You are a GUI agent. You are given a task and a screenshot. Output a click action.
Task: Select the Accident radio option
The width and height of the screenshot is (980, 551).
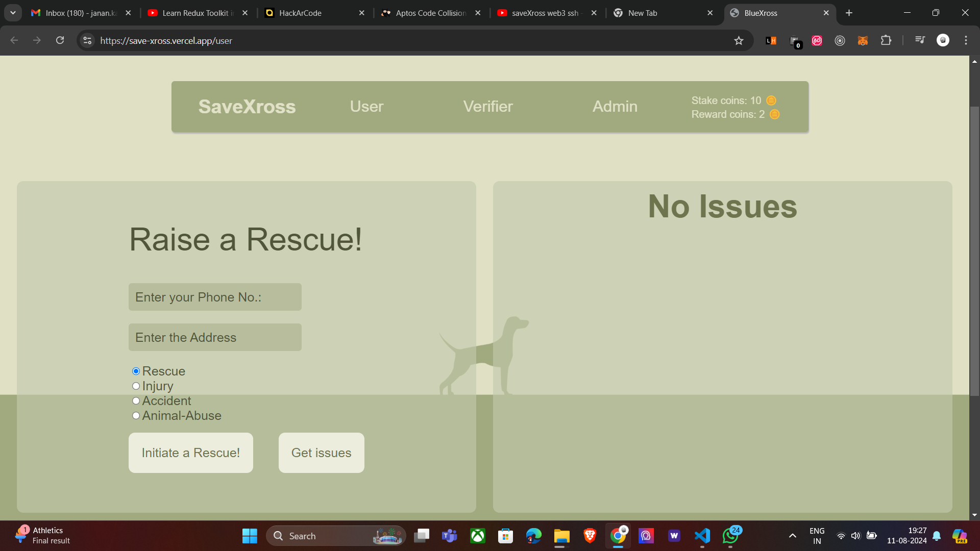pos(136,401)
